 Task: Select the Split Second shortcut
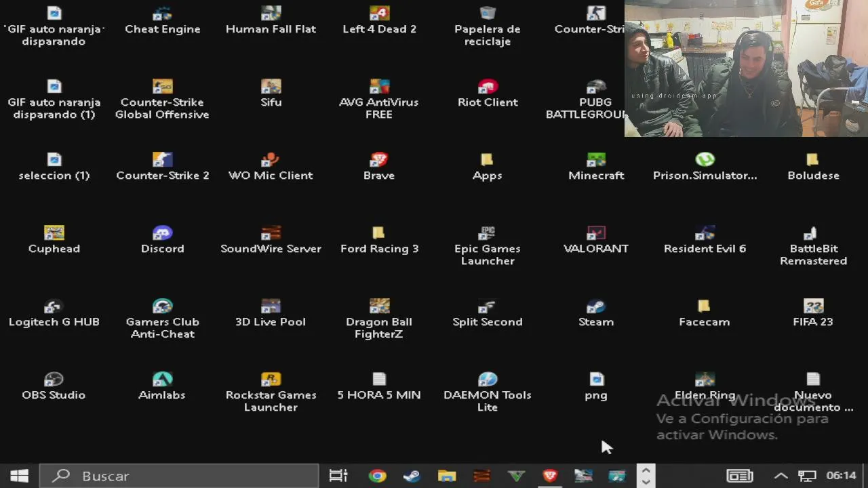click(x=488, y=313)
